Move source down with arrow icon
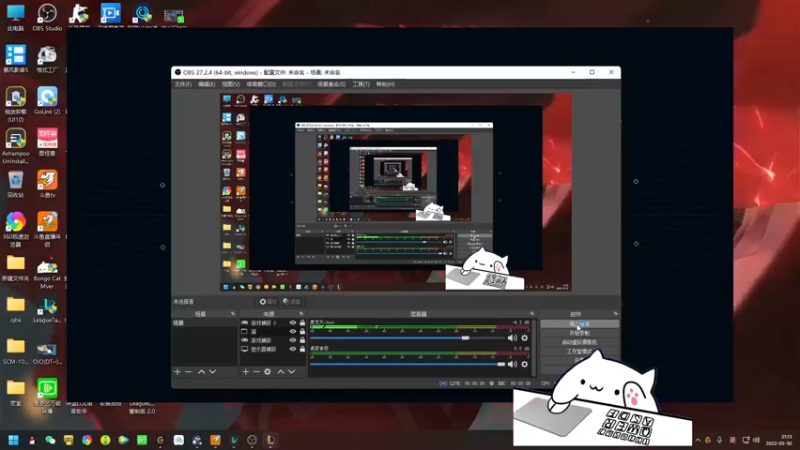Screen dimensions: 800x450 click(291, 371)
